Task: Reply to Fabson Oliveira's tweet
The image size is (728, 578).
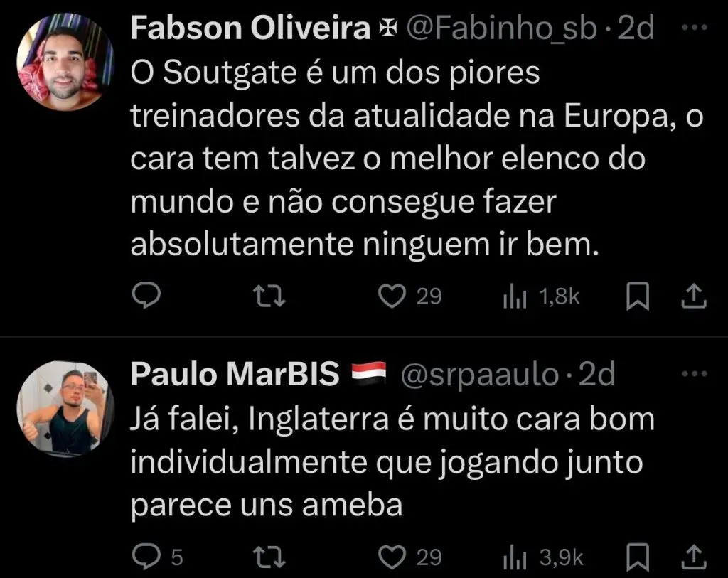Action: tap(148, 296)
